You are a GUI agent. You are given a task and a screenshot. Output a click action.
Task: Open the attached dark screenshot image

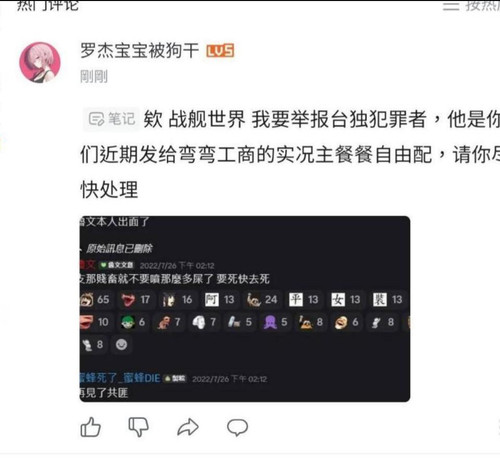point(245,309)
